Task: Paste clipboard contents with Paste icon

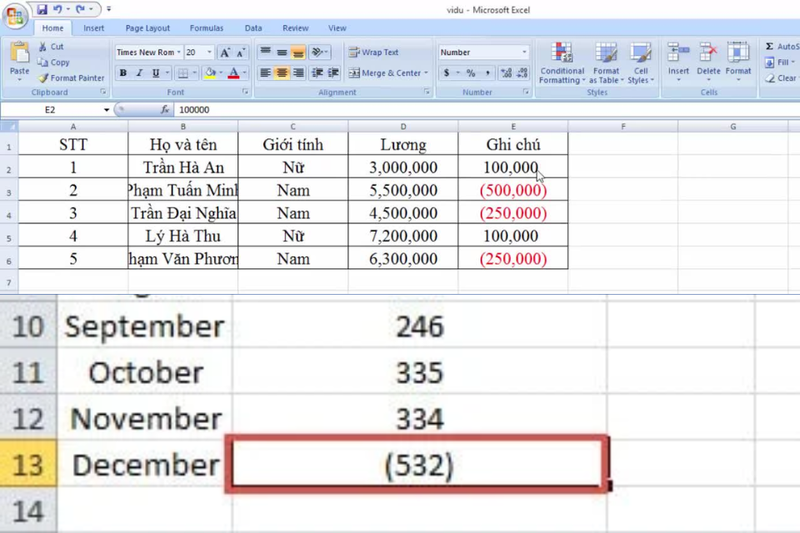Action: tap(19, 53)
